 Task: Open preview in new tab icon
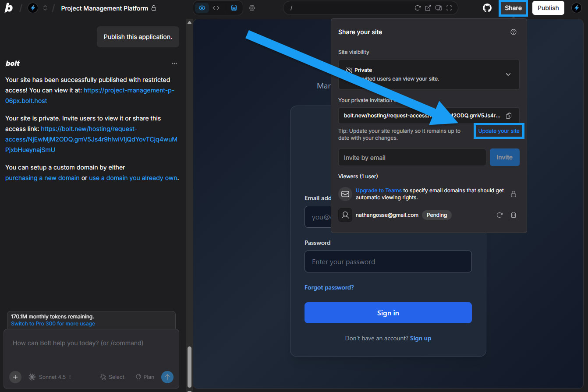[428, 8]
